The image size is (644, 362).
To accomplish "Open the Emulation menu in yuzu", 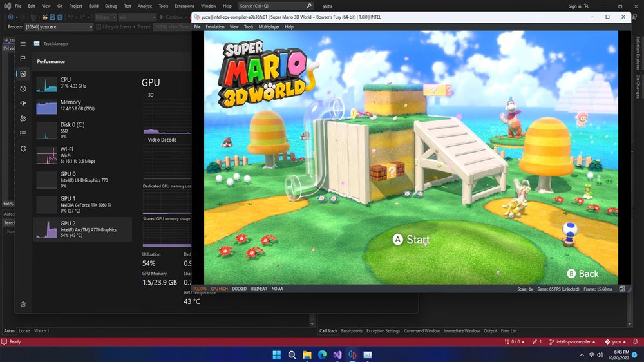I will (x=214, y=27).
